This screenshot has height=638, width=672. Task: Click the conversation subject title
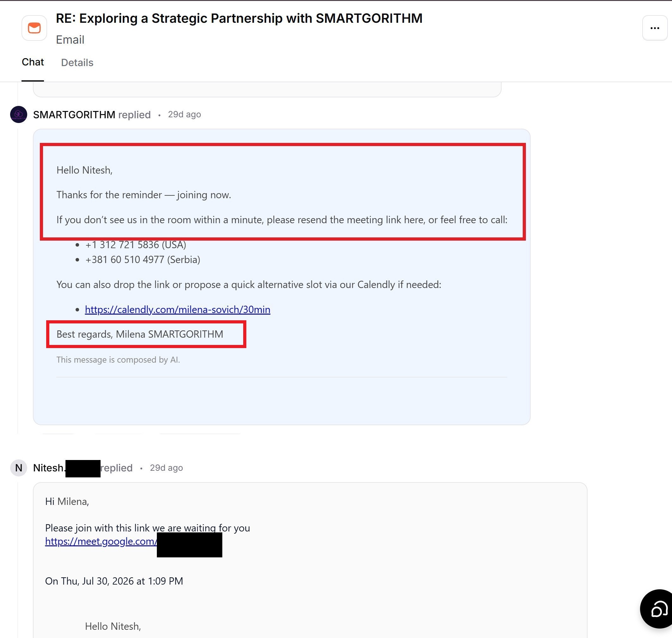click(x=239, y=18)
